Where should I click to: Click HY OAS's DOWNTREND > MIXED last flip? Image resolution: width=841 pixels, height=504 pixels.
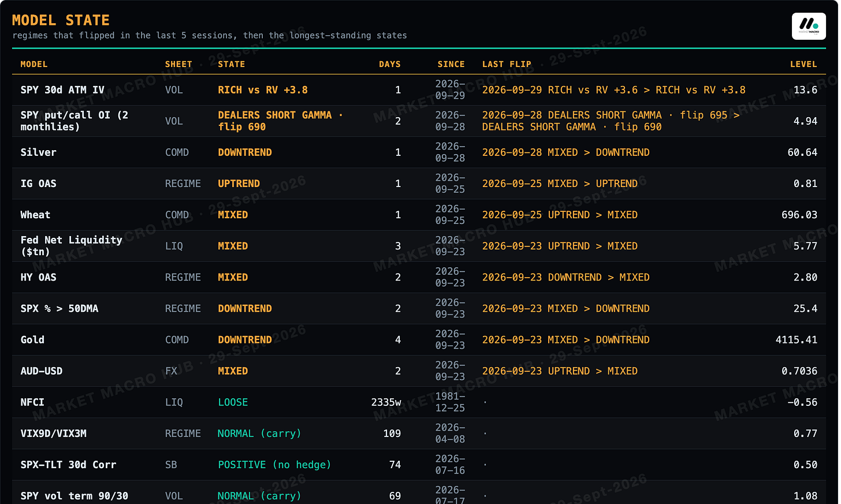click(x=566, y=277)
